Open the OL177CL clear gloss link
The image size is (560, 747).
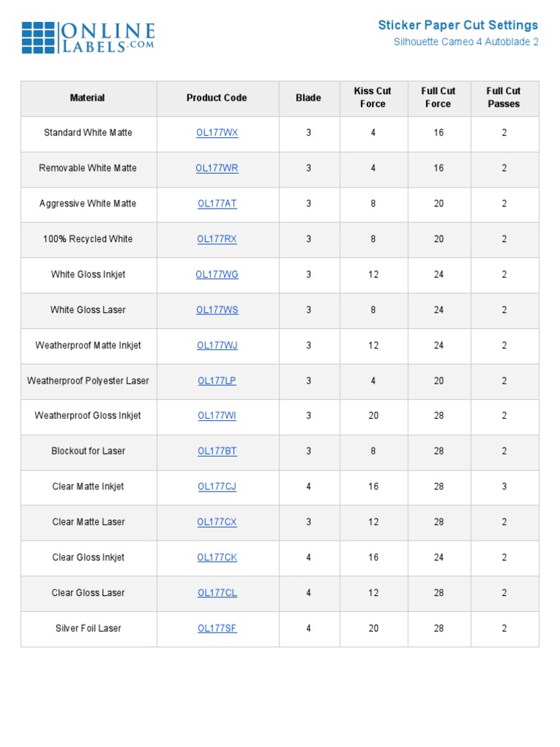[217, 593]
